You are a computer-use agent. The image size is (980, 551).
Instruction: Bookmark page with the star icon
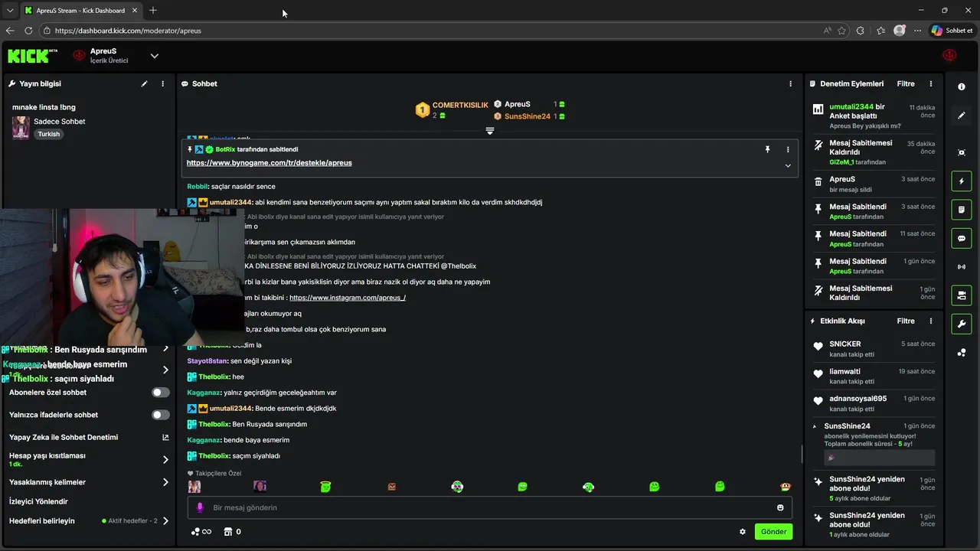[842, 31]
